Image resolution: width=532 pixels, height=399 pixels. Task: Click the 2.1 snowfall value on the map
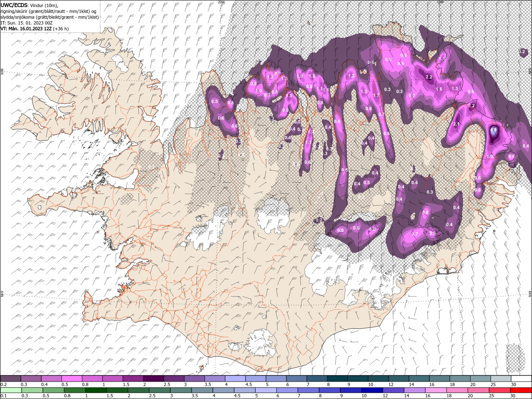point(456,124)
